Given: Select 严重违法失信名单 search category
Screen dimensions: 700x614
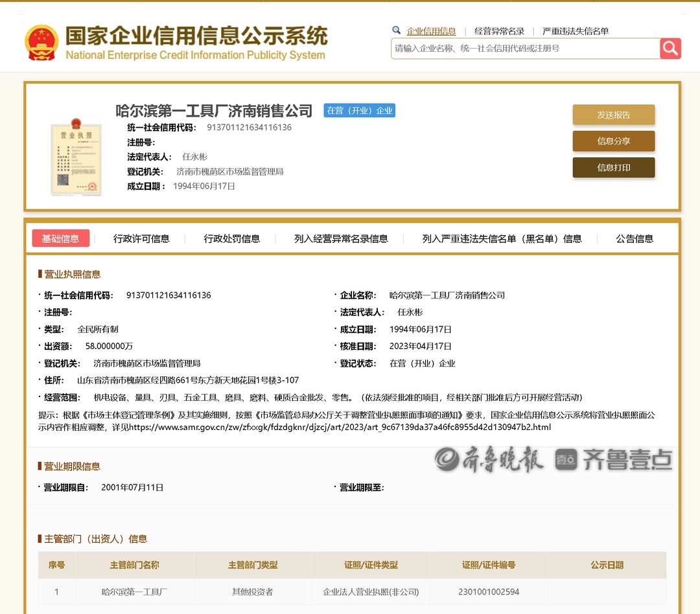Looking at the screenshot, I should coord(576,31).
